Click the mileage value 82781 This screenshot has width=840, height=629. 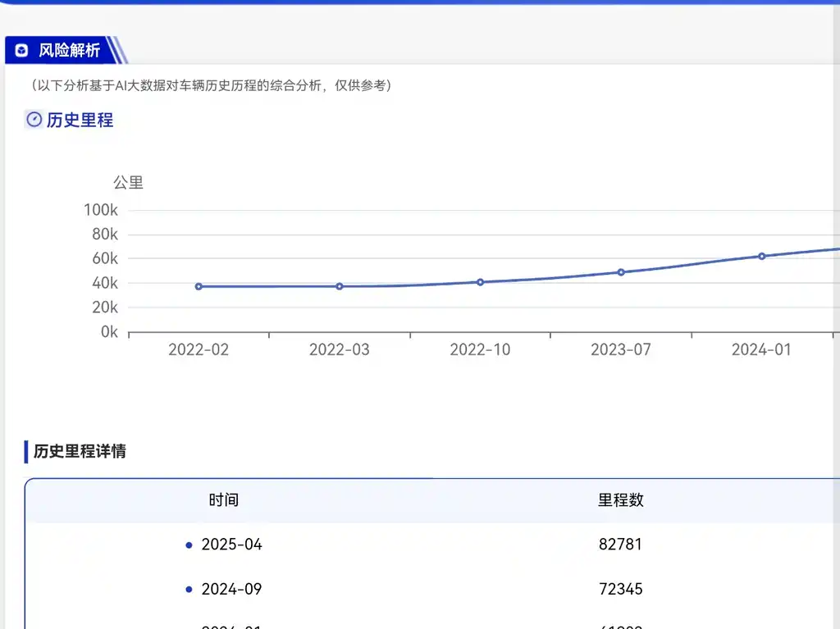621,545
